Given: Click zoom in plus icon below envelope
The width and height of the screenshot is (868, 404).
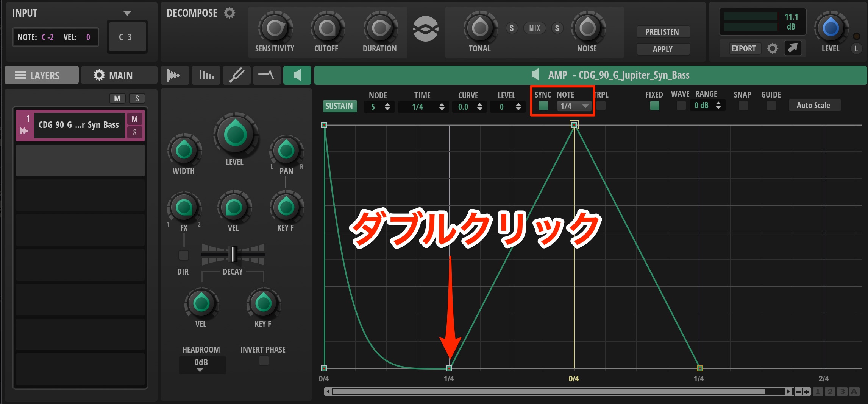Looking at the screenshot, I should [807, 392].
